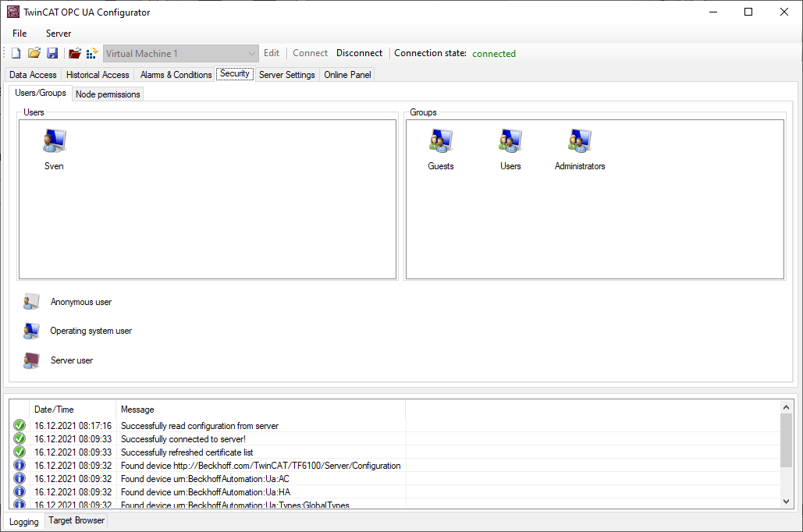Select log row 'Successfully refreshed certificate list'

point(187,452)
